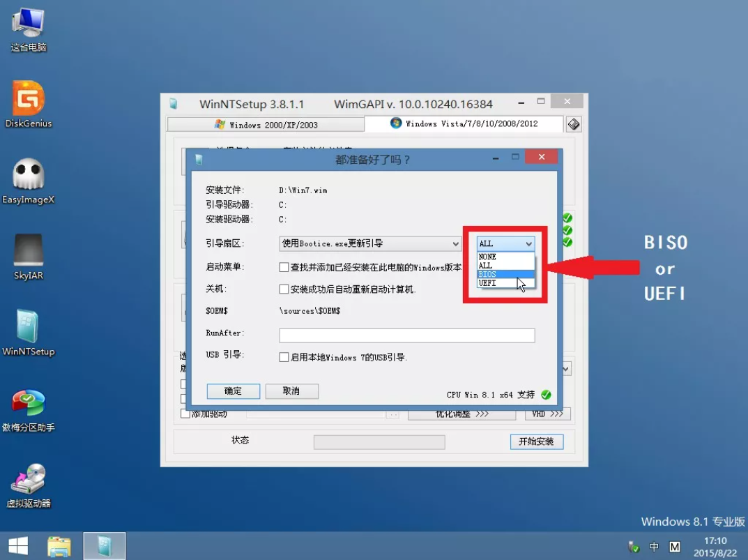748x560 pixels.
Task: Switch to Windows 2000/XP/2003 tab
Action: click(x=266, y=125)
